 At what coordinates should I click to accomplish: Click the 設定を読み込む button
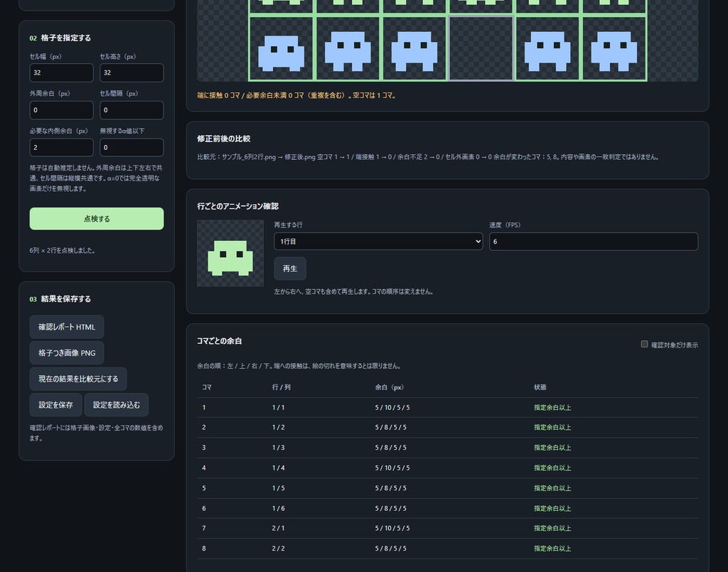click(116, 405)
